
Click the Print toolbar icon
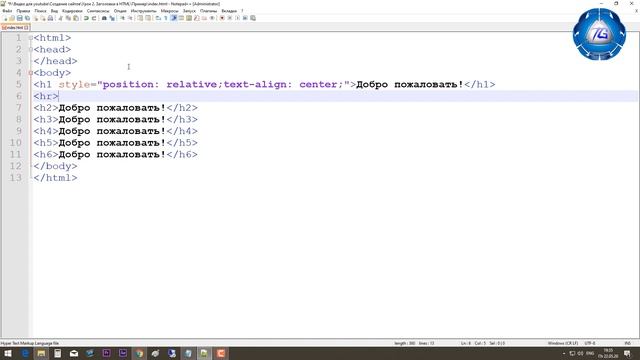tap(50, 18)
